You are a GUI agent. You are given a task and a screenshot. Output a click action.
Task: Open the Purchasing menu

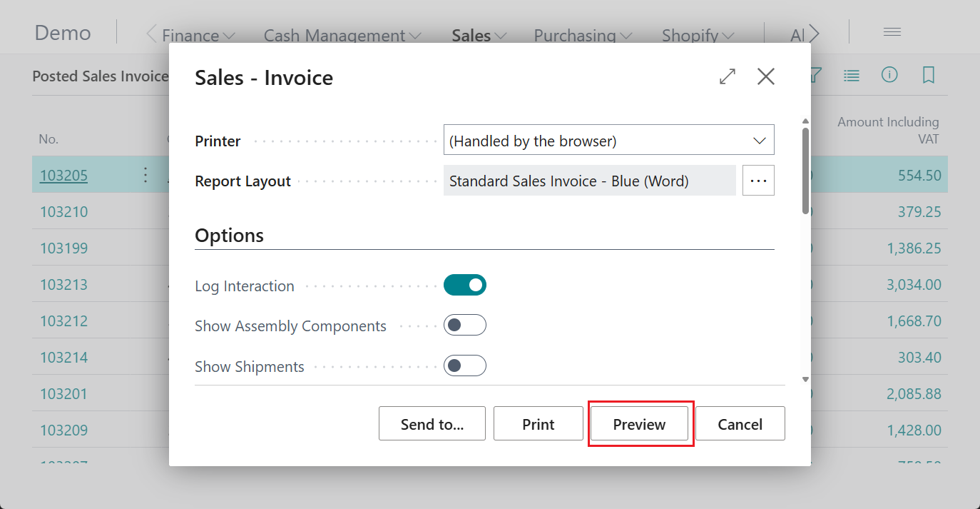click(x=583, y=35)
